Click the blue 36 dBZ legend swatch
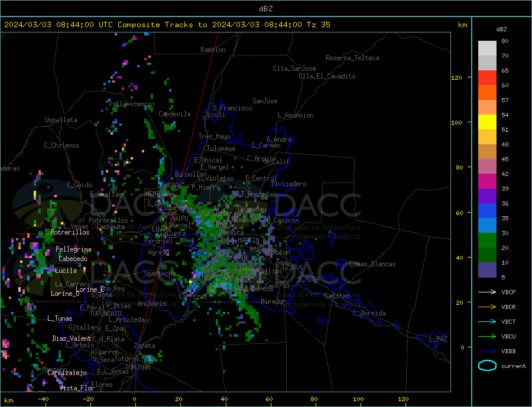The width and height of the screenshot is (532, 407). (487, 210)
